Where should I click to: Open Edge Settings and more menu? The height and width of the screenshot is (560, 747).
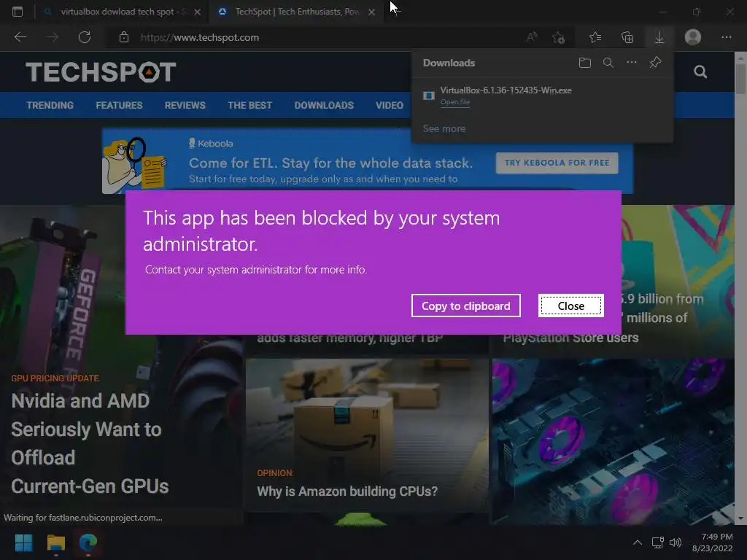[x=726, y=37]
